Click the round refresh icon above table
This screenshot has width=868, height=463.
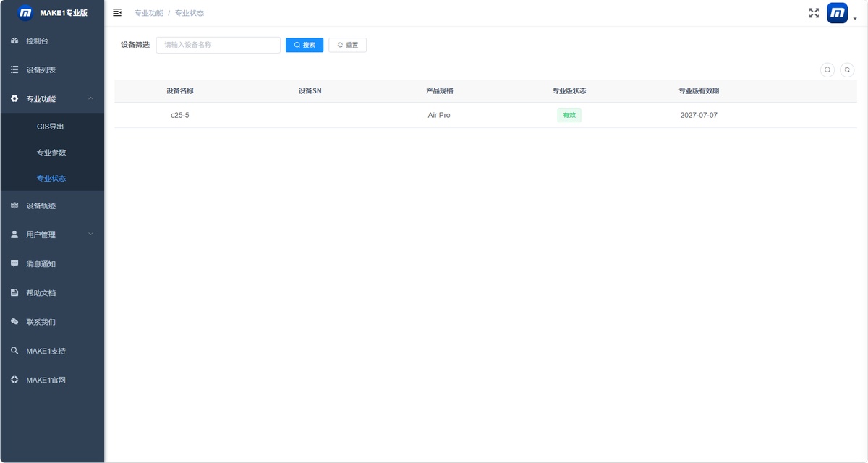pos(847,70)
